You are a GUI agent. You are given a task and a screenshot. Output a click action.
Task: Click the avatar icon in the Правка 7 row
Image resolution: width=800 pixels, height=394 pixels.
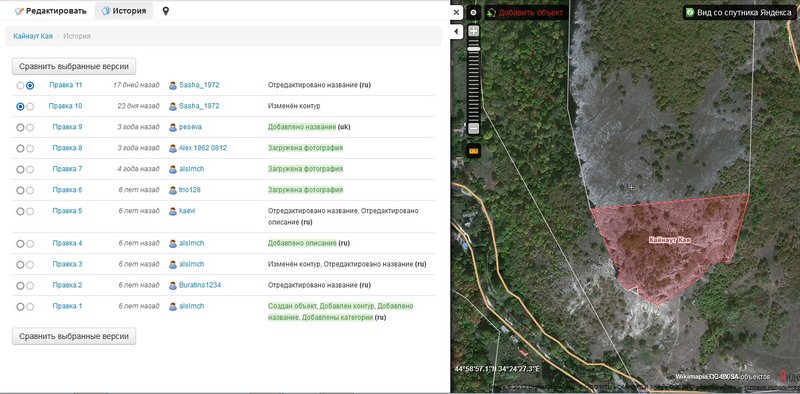click(173, 169)
